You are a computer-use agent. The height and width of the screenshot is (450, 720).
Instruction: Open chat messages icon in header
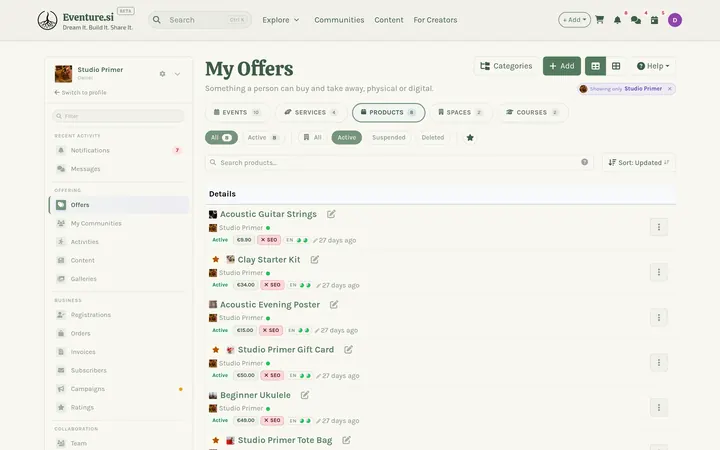(636, 20)
